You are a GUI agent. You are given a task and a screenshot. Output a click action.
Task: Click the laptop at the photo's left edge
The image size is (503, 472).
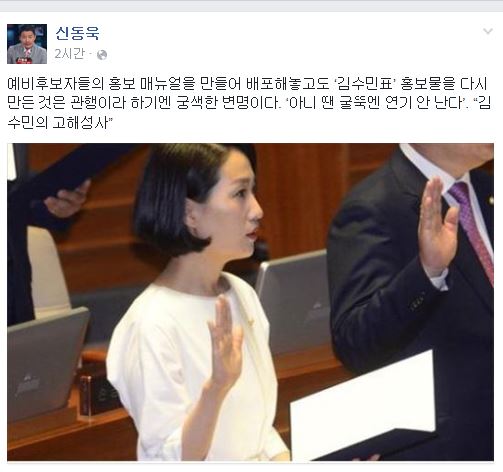[x=47, y=363]
